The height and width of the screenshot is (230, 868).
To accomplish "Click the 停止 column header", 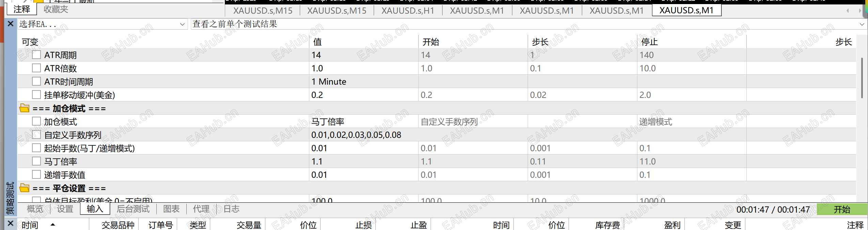I will [692, 42].
